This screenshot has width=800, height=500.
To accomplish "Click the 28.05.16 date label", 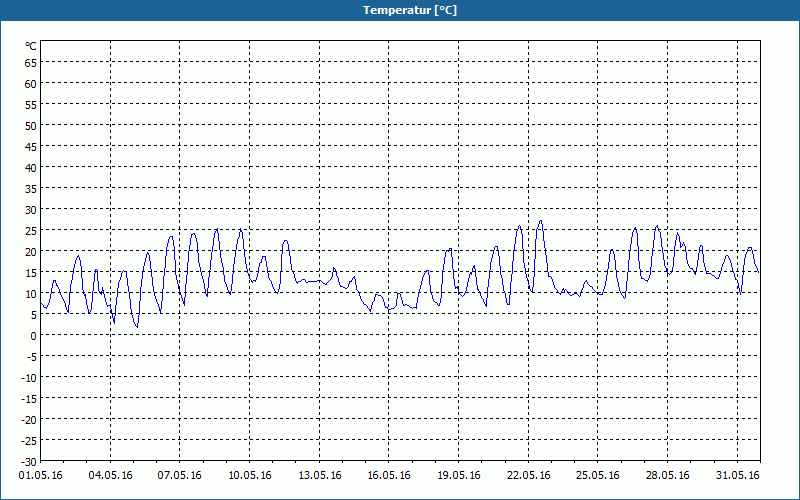I will [x=667, y=476].
